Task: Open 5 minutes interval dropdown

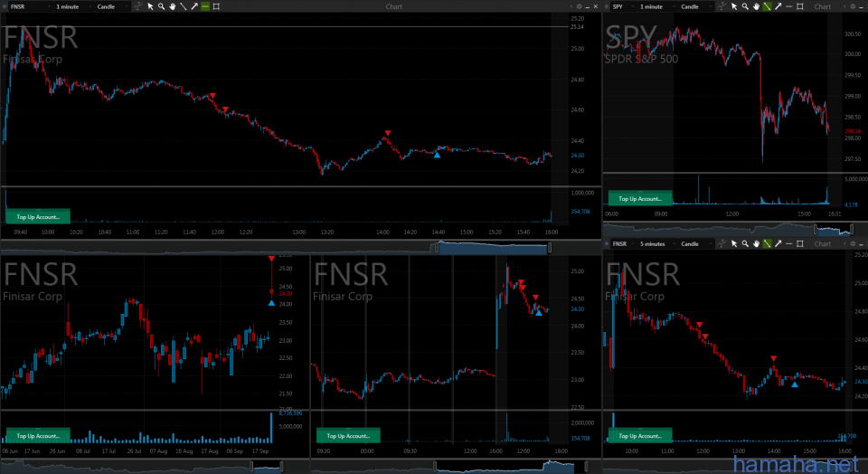Action: click(x=656, y=243)
